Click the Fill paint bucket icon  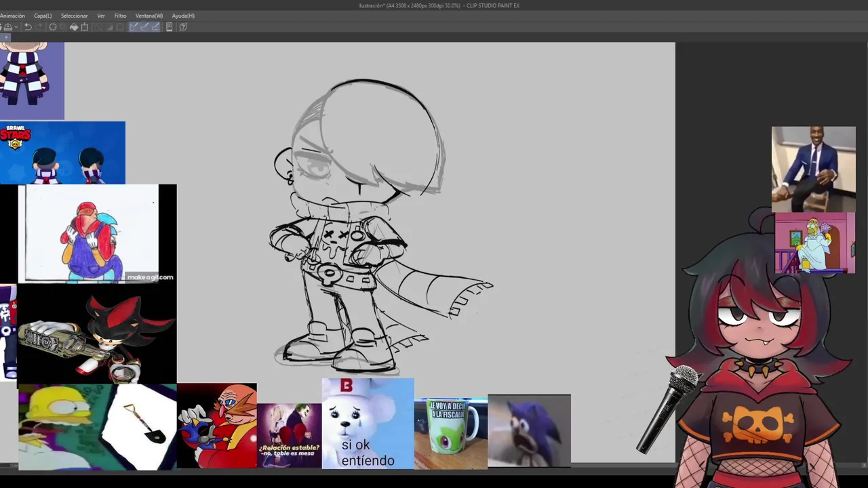(74, 27)
